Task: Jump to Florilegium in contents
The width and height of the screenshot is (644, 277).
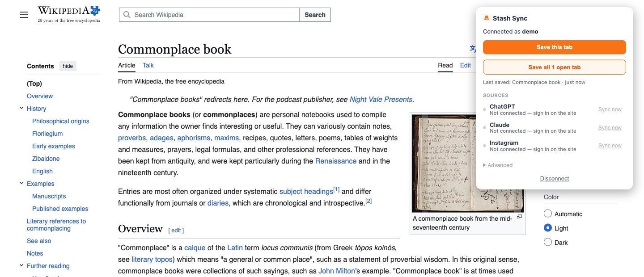Action: point(47,134)
